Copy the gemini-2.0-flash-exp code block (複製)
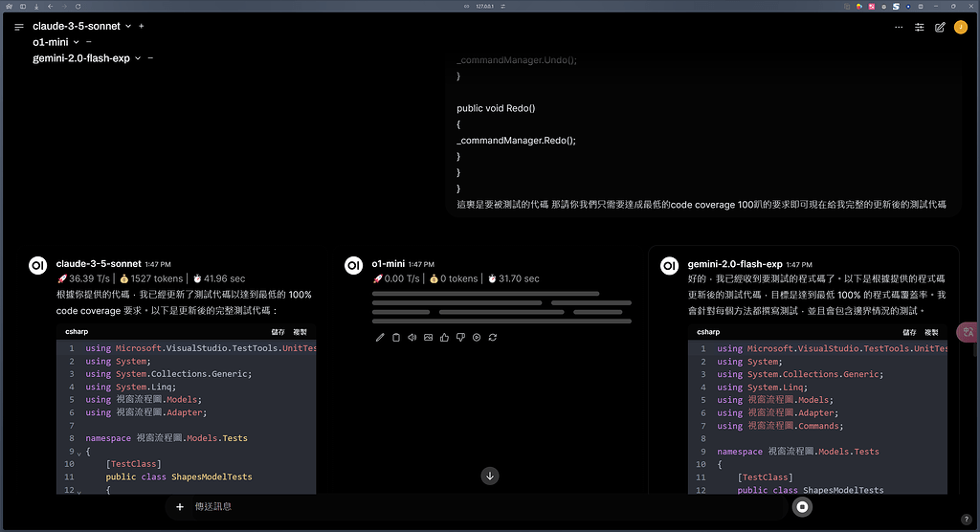The height and width of the screenshot is (532, 980). pyautogui.click(x=931, y=333)
